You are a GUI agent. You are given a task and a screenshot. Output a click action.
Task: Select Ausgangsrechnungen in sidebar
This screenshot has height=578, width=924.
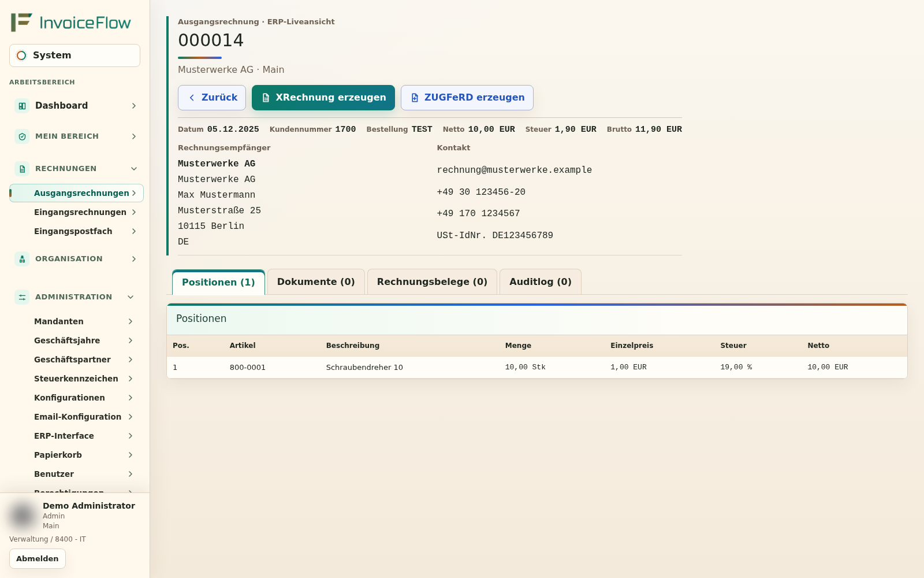click(x=76, y=193)
